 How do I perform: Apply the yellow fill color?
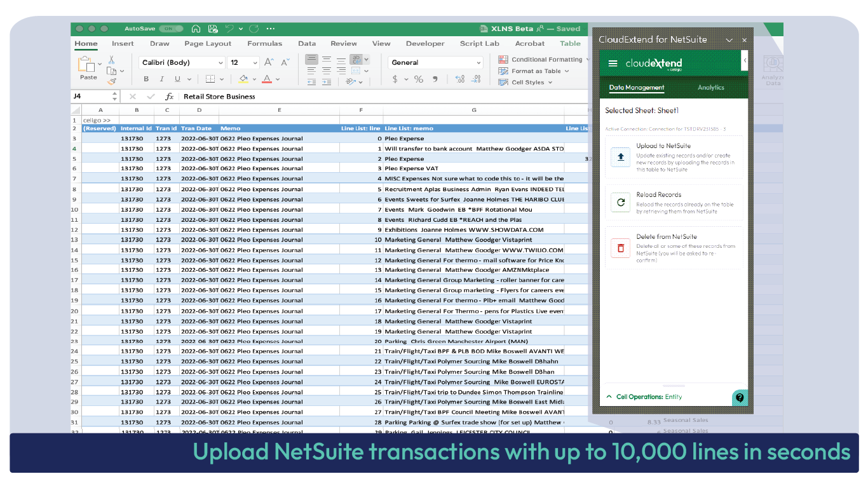tap(243, 79)
